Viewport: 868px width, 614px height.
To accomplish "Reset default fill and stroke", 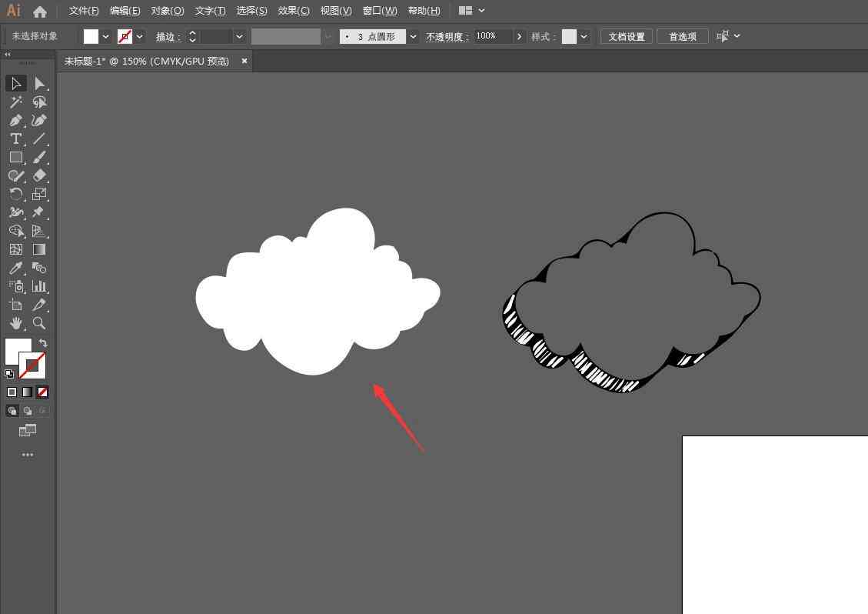I will [9, 373].
